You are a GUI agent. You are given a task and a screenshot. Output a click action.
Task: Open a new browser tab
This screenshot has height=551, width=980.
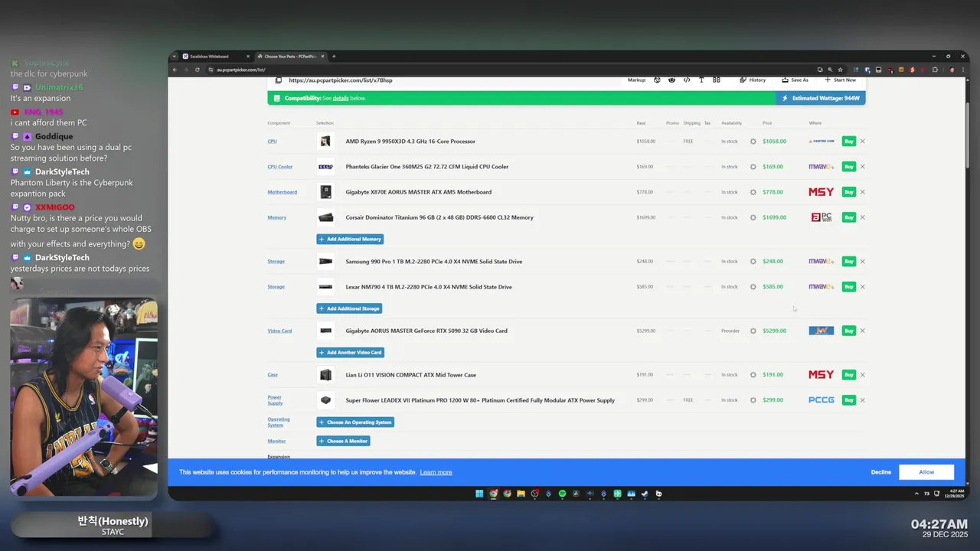coord(334,57)
